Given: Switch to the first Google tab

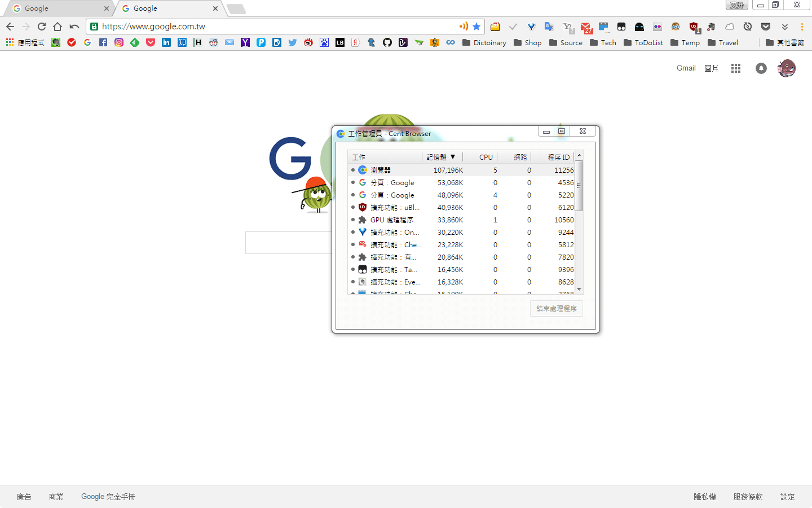Looking at the screenshot, I should click(56, 8).
